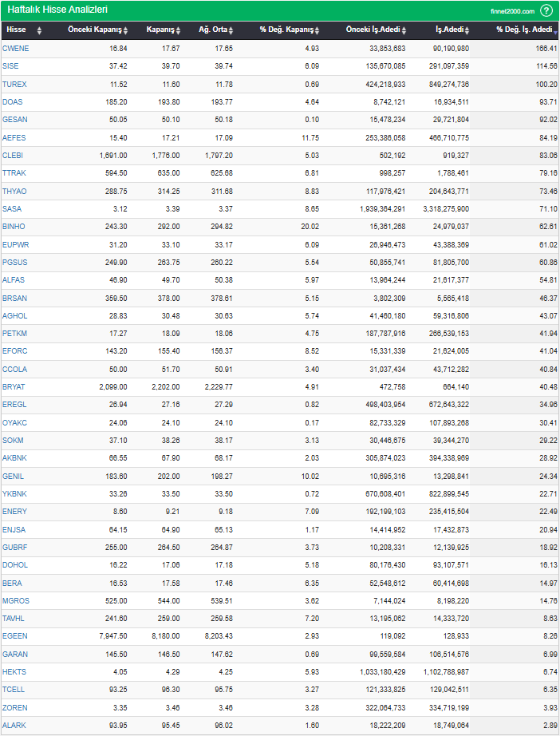Open the TCELL stock link
The height and width of the screenshot is (736, 560).
(14, 689)
